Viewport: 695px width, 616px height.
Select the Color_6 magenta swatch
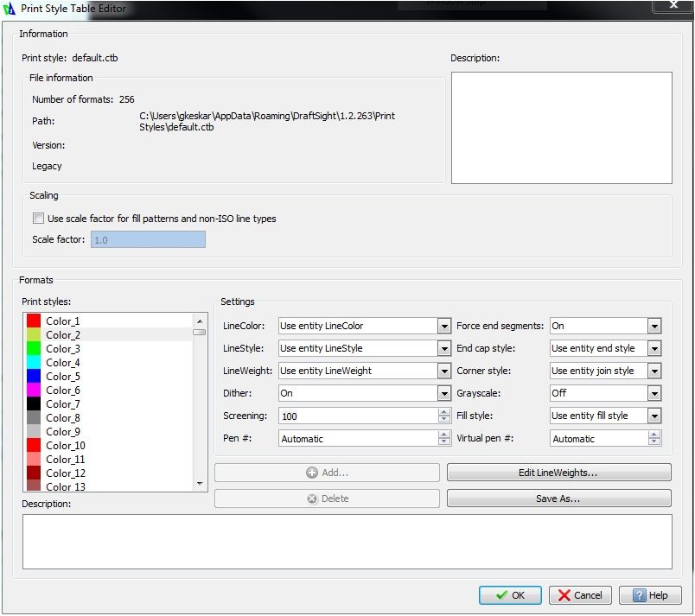click(x=34, y=390)
